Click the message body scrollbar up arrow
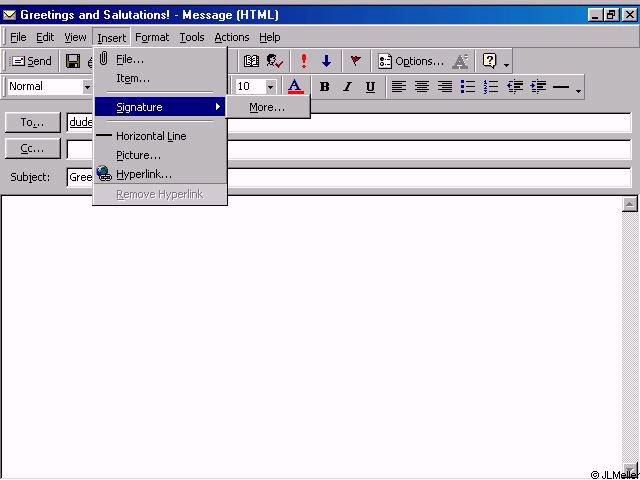 [x=630, y=205]
